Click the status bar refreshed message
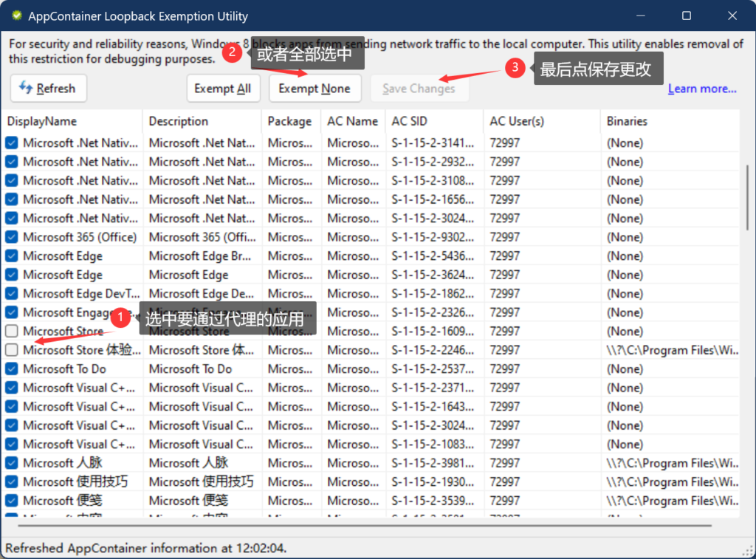 pos(145,549)
